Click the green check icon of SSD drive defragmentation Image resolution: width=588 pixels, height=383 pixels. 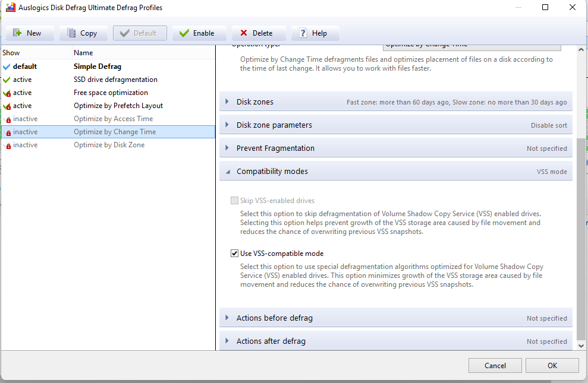(7, 80)
